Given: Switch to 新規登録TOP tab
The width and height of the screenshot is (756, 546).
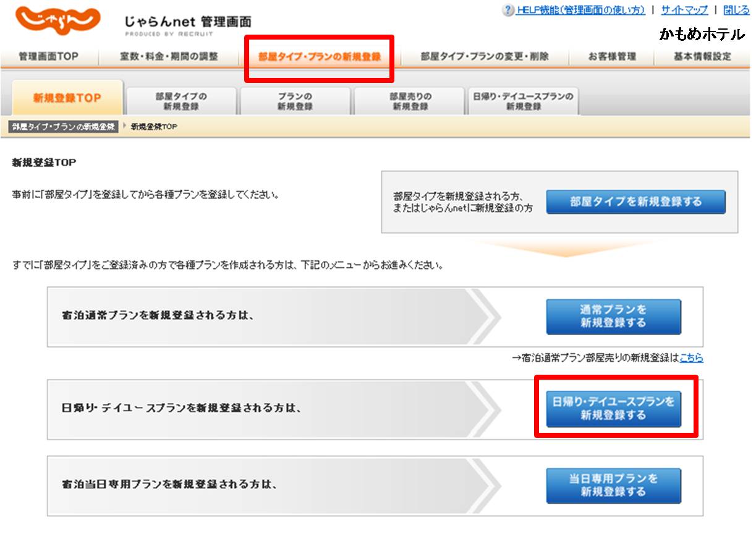Looking at the screenshot, I should click(67, 98).
